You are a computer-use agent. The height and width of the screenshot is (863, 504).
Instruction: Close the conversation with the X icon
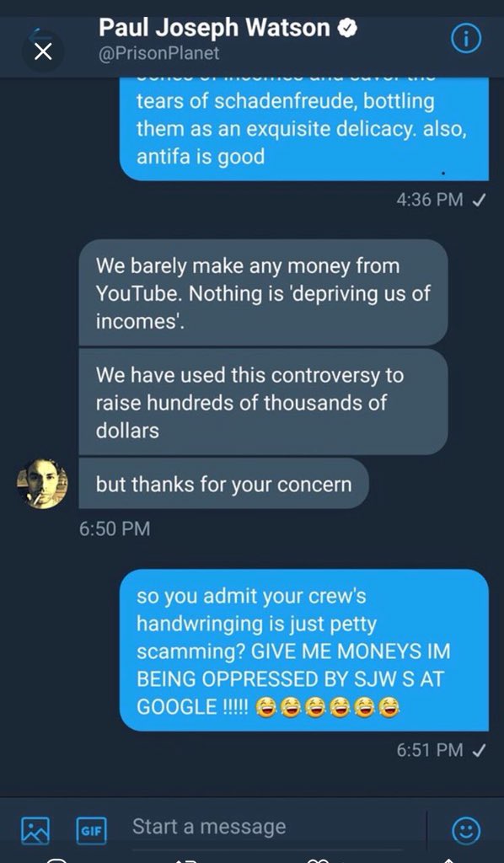tap(42, 52)
